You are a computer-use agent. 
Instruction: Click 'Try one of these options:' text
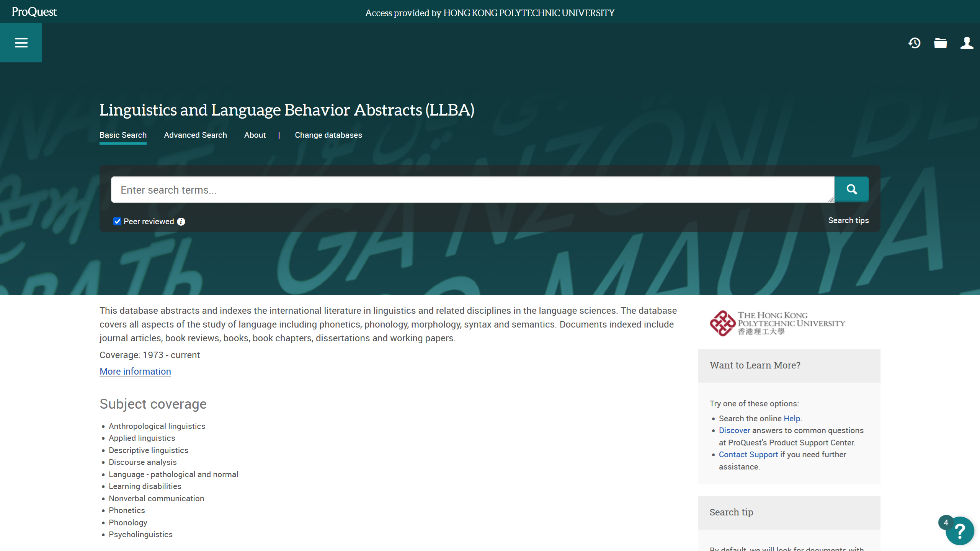tap(754, 404)
